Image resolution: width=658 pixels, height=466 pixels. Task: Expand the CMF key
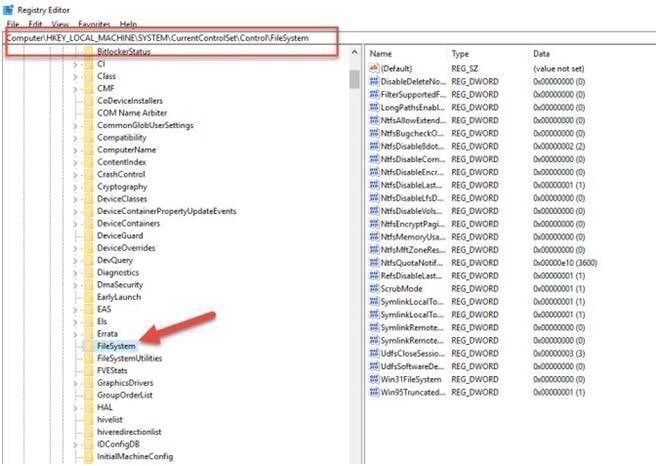[76, 89]
